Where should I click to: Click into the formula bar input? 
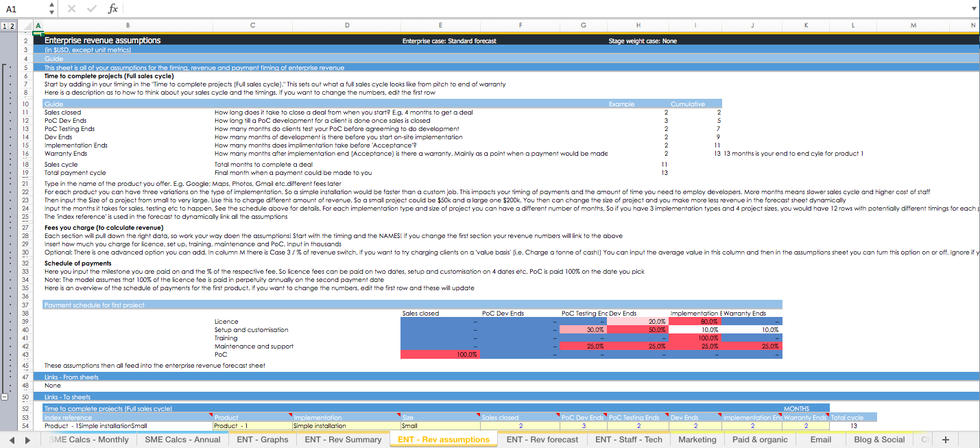(x=545, y=9)
